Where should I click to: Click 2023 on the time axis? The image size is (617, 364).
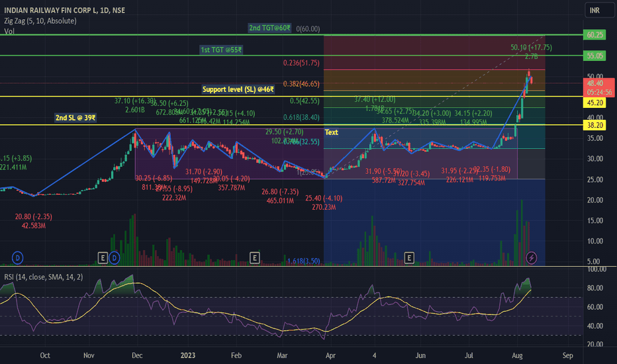click(x=188, y=355)
